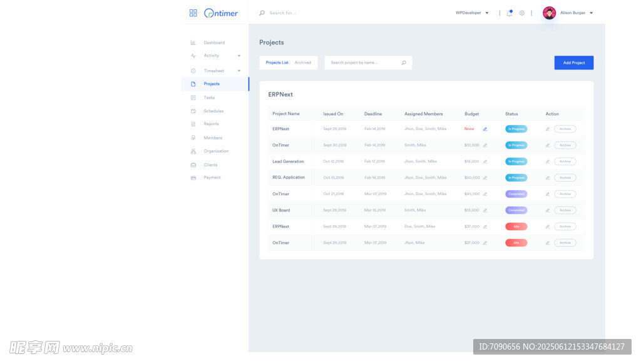Click the Activity pulse icon
Viewport: 641px width, 364px height.
click(x=193, y=56)
